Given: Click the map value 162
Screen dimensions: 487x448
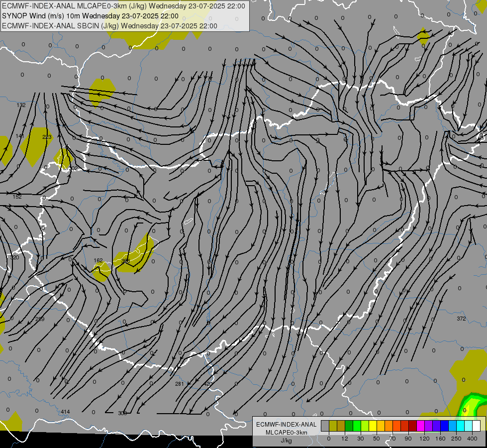Looking at the screenshot, I should [x=98, y=260].
